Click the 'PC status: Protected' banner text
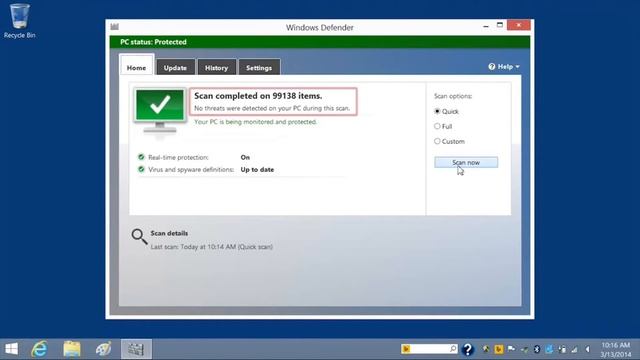Viewport: 640px width, 360px height. pyautogui.click(x=153, y=42)
